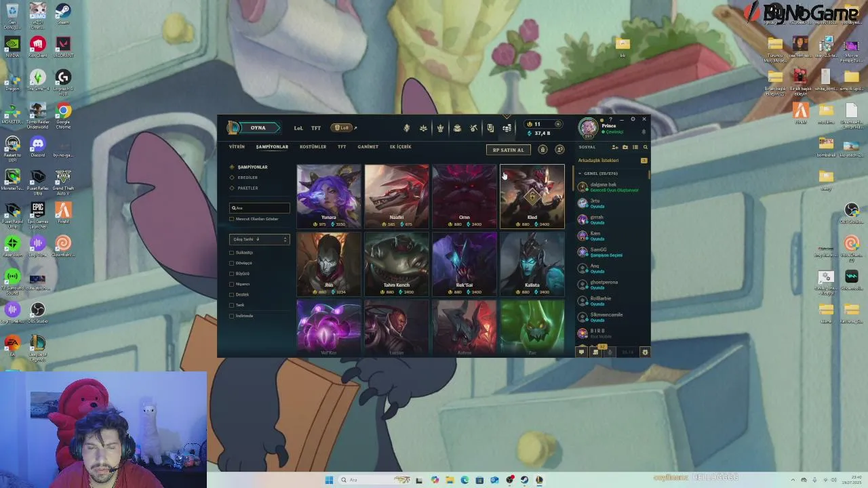
Task: Click the search friends magnifier icon
Action: [645, 147]
